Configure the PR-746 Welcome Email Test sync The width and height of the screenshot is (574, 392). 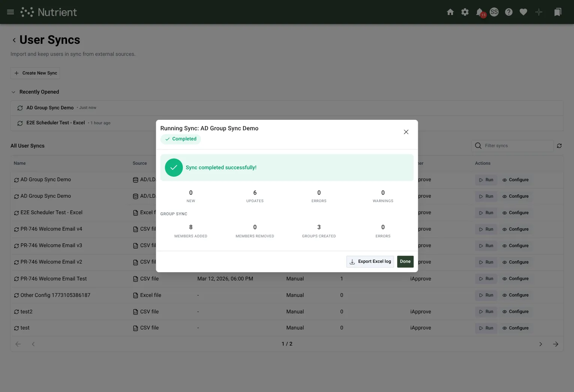[x=516, y=279]
